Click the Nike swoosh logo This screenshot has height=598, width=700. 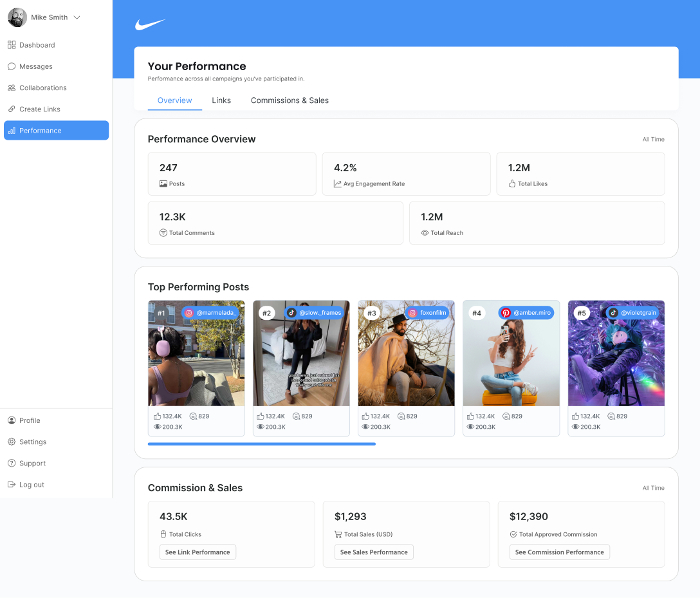pos(149,24)
